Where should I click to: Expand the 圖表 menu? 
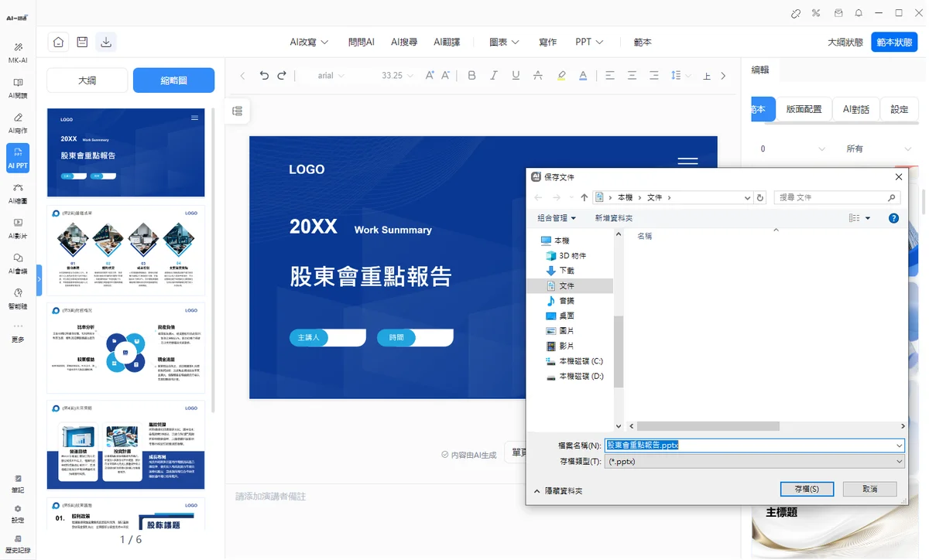pos(504,42)
